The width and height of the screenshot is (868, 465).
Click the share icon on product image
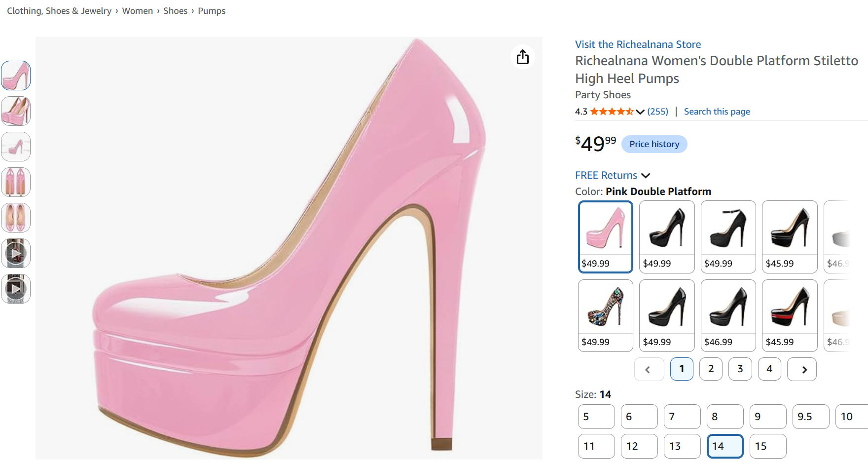pos(523,57)
